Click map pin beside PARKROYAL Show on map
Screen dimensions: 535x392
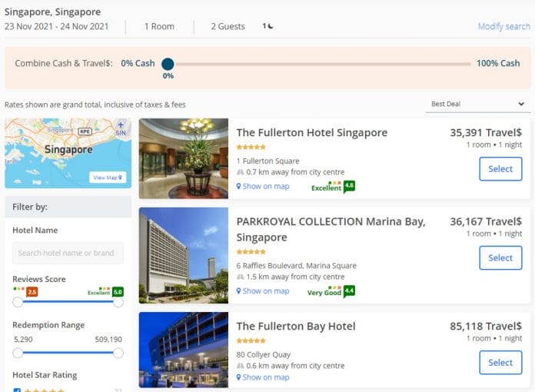pos(238,291)
